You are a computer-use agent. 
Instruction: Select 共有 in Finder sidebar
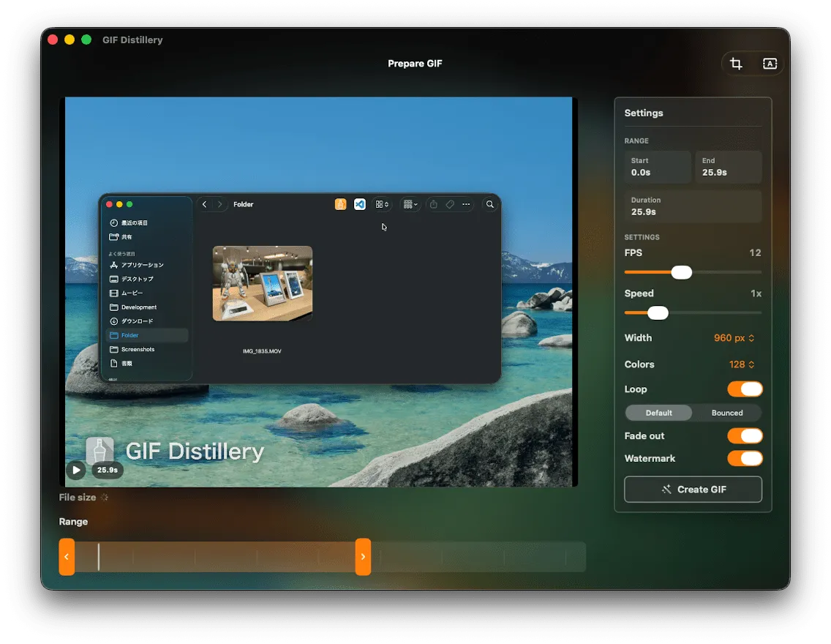point(147,237)
